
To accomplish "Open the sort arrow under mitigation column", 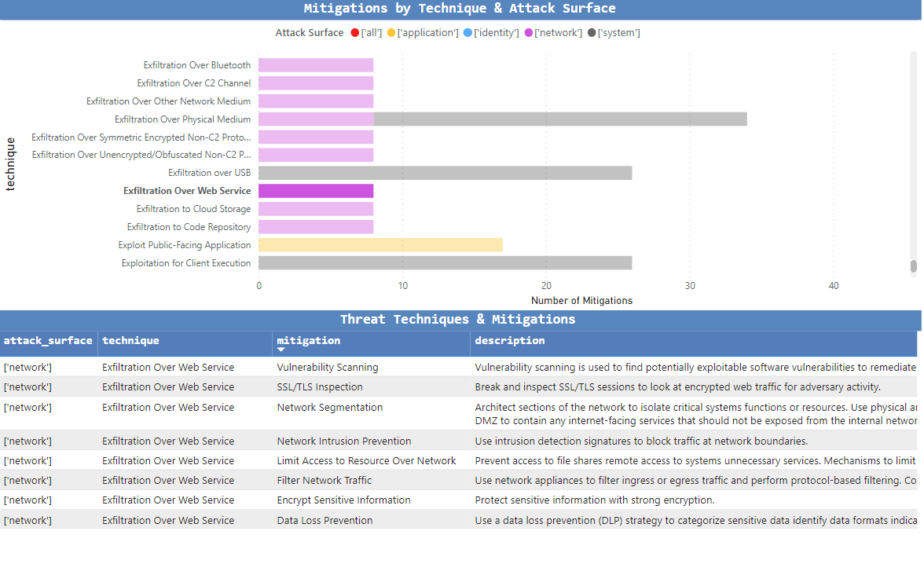I will click(280, 349).
